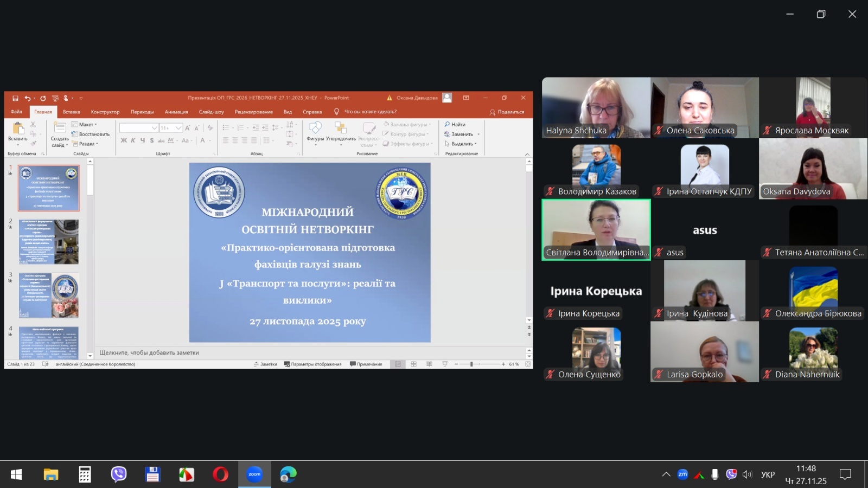Toggle the Заметки notes pane
Image resolution: width=868 pixels, height=488 pixels.
tap(265, 364)
